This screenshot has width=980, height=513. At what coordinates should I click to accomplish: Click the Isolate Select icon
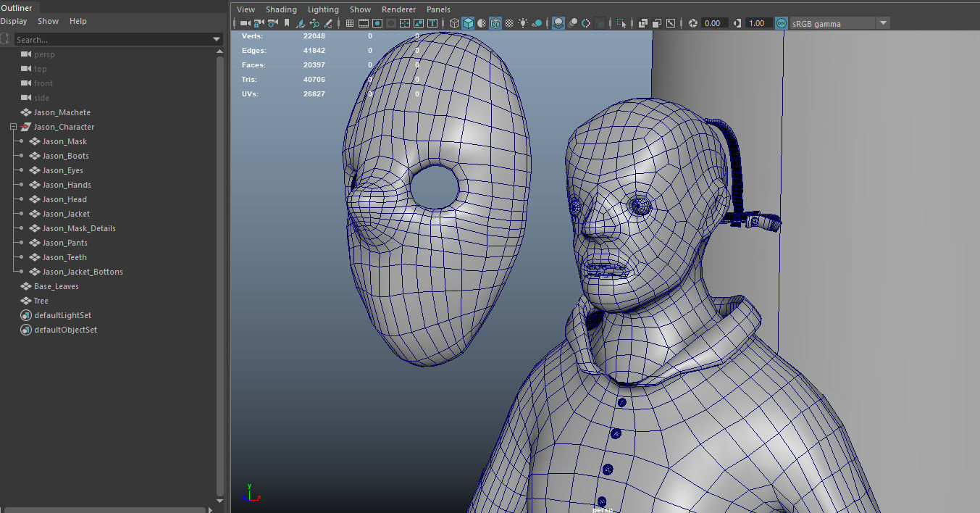621,23
